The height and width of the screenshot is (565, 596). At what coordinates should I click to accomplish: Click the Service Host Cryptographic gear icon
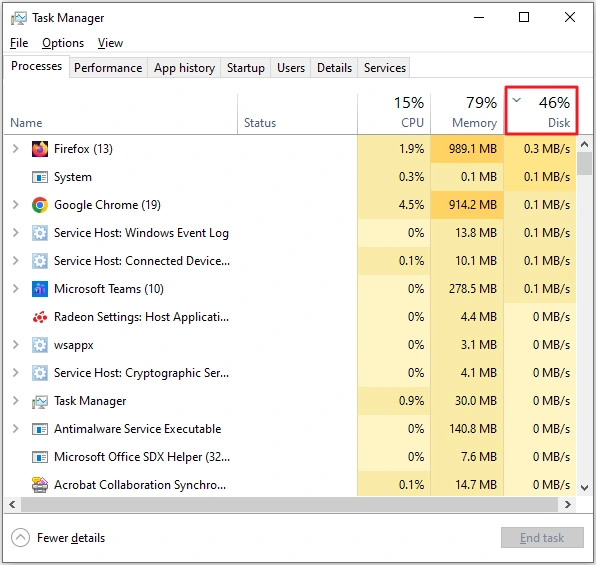[40, 373]
